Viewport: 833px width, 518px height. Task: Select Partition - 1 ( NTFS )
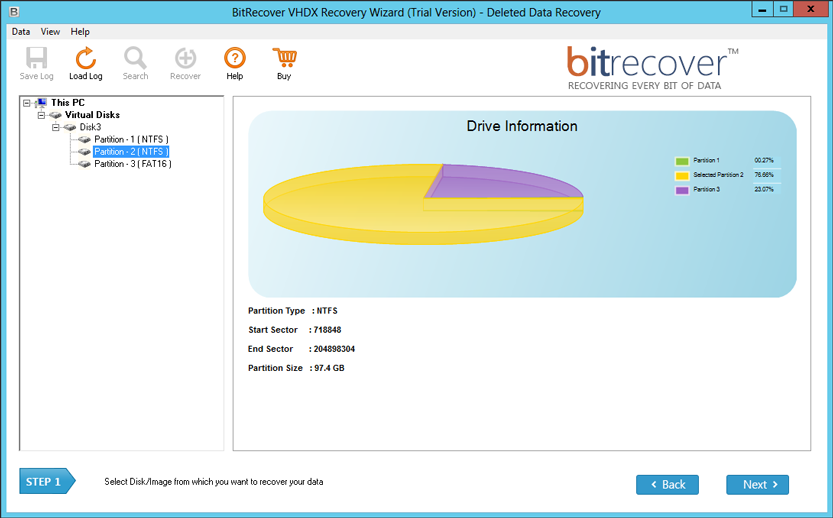[x=131, y=139]
